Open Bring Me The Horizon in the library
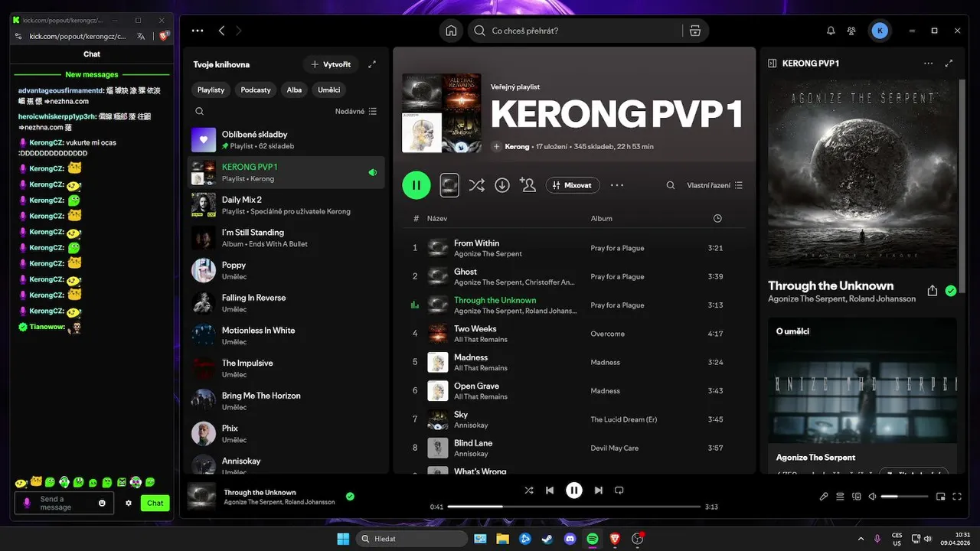 pos(286,401)
